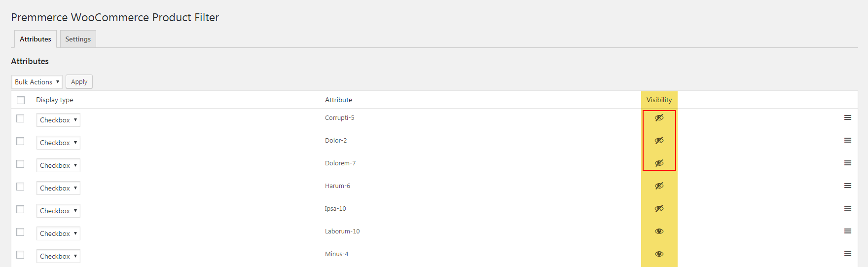Grab the reorder handle for Dolor-2
This screenshot has width=868, height=267.
pyautogui.click(x=848, y=140)
